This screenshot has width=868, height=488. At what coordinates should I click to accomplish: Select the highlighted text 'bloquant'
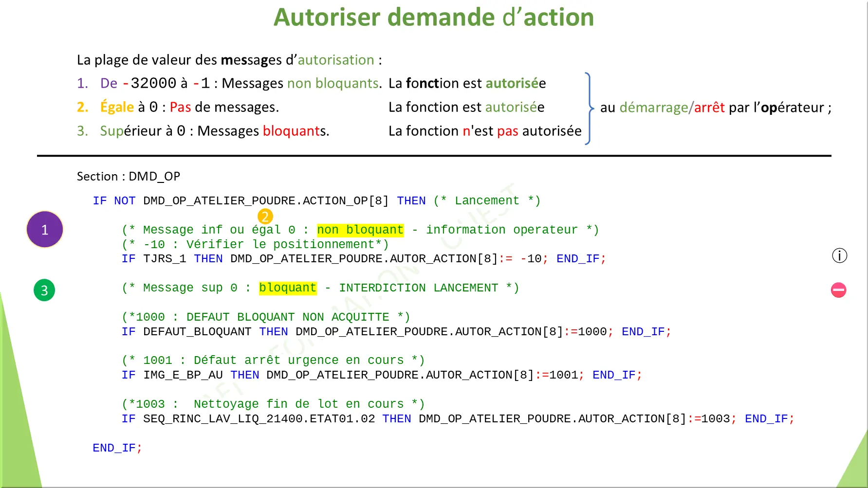(287, 288)
